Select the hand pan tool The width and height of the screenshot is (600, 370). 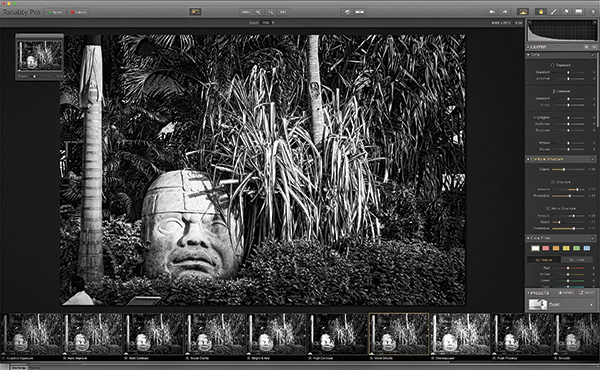coord(541,12)
